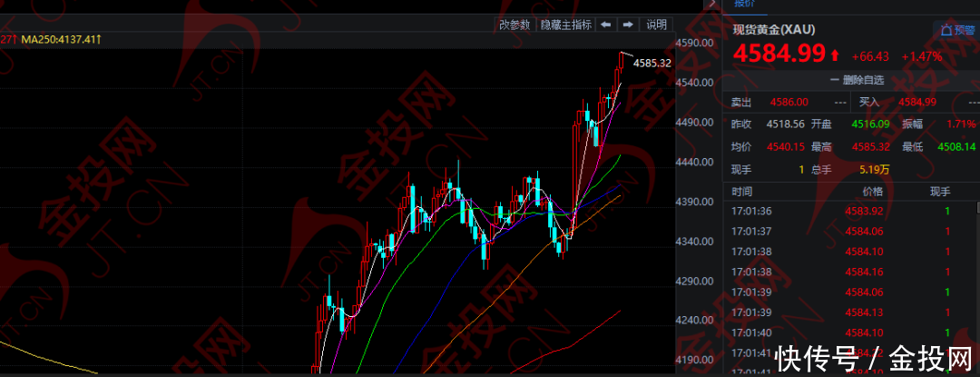This screenshot has width=980, height=377.
Task: Click the 4340.00 price axis label
Action: coord(695,242)
